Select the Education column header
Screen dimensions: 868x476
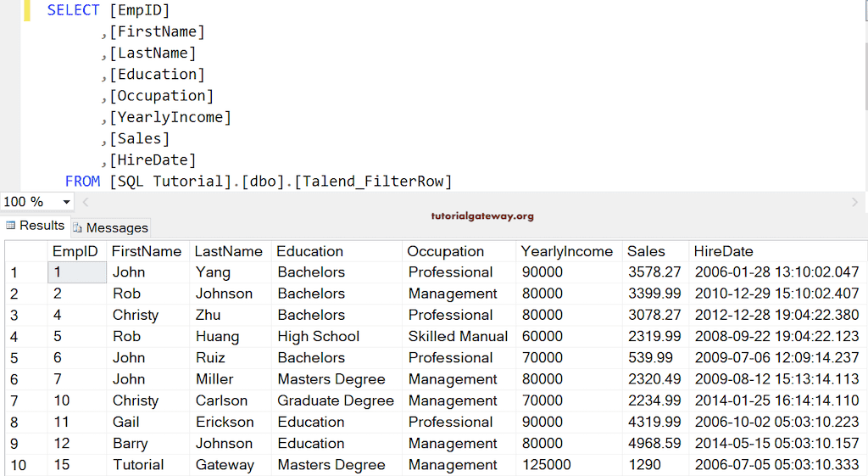click(x=337, y=251)
